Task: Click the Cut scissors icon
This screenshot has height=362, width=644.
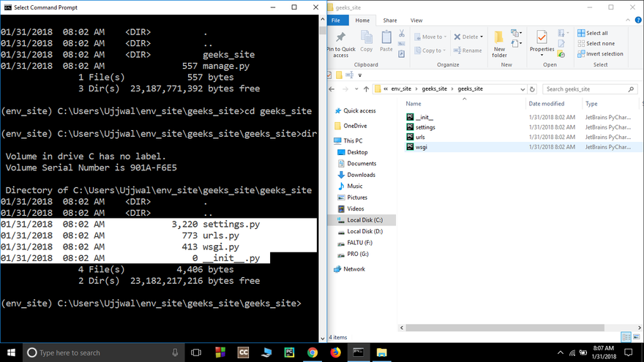Action: pyautogui.click(x=402, y=34)
